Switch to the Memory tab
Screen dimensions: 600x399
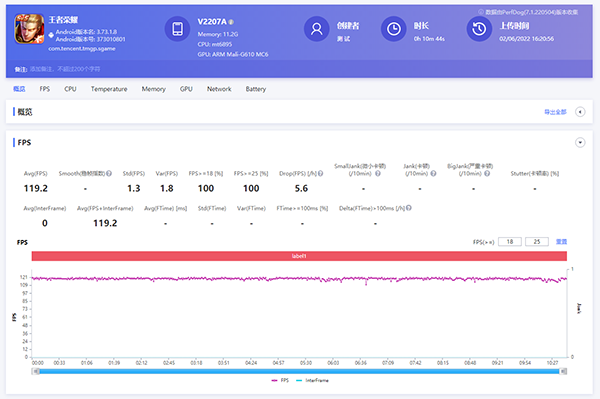[153, 89]
